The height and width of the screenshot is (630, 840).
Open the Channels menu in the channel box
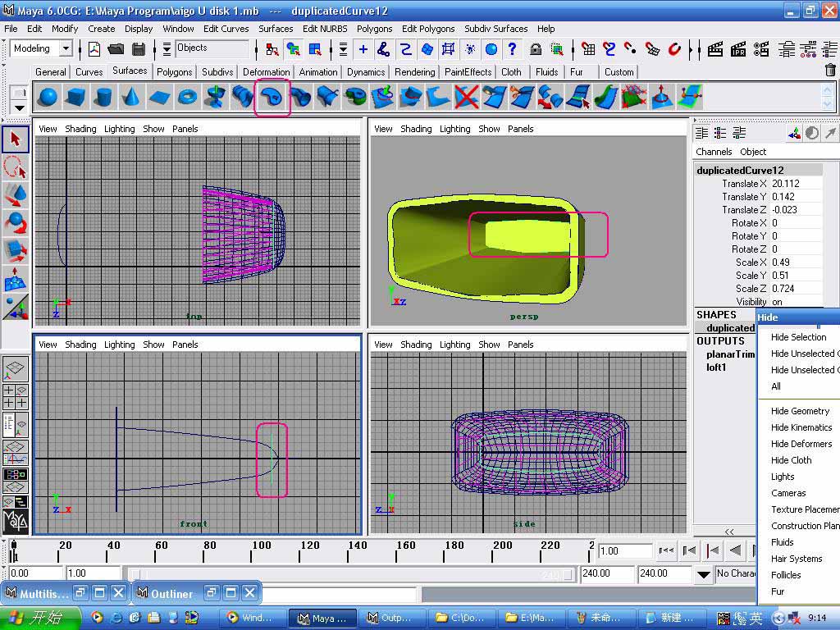click(714, 152)
